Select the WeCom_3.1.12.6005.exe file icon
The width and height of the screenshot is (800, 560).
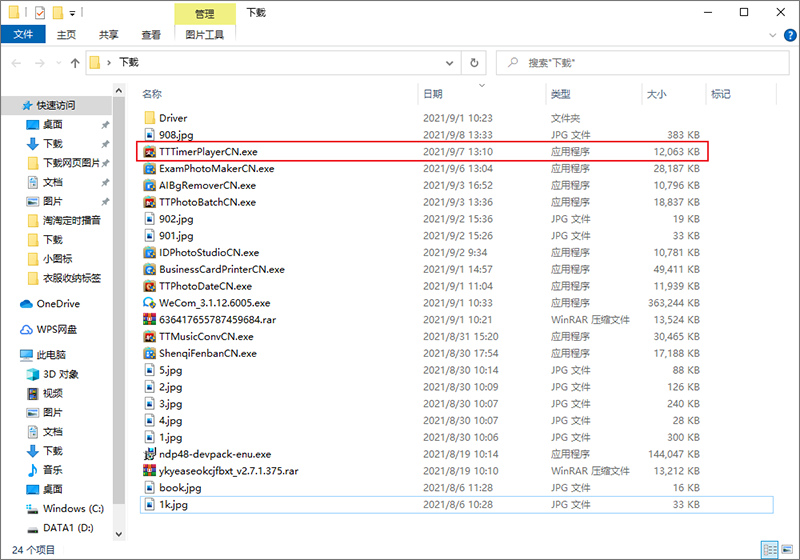click(149, 303)
